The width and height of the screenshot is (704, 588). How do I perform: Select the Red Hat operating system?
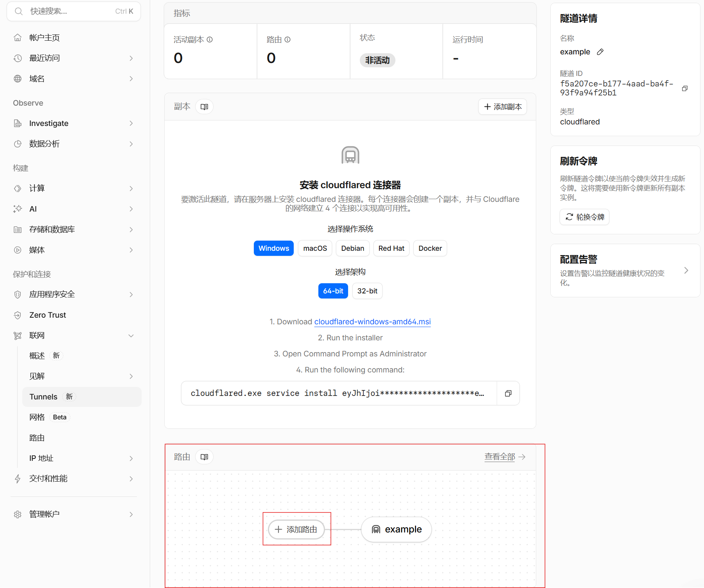pos(392,248)
